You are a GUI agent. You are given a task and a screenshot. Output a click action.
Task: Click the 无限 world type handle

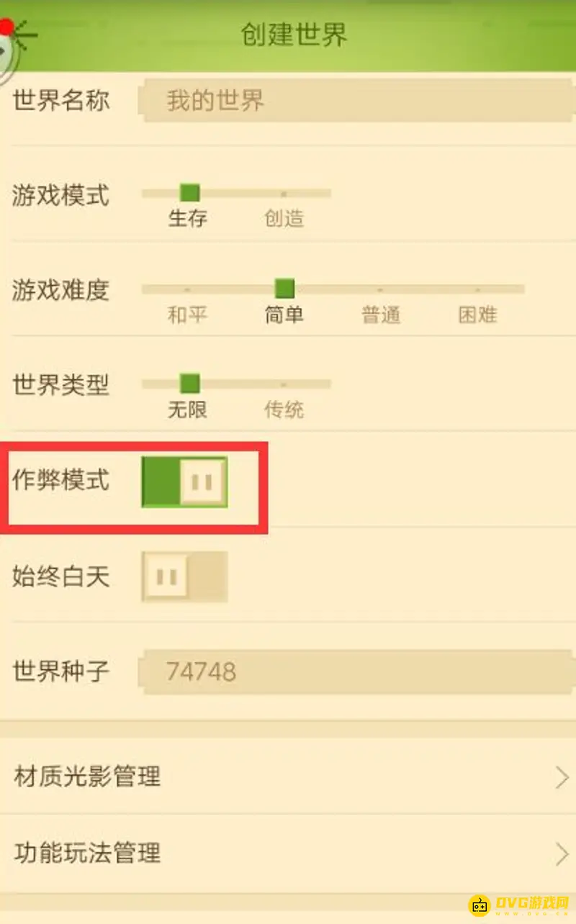click(189, 384)
